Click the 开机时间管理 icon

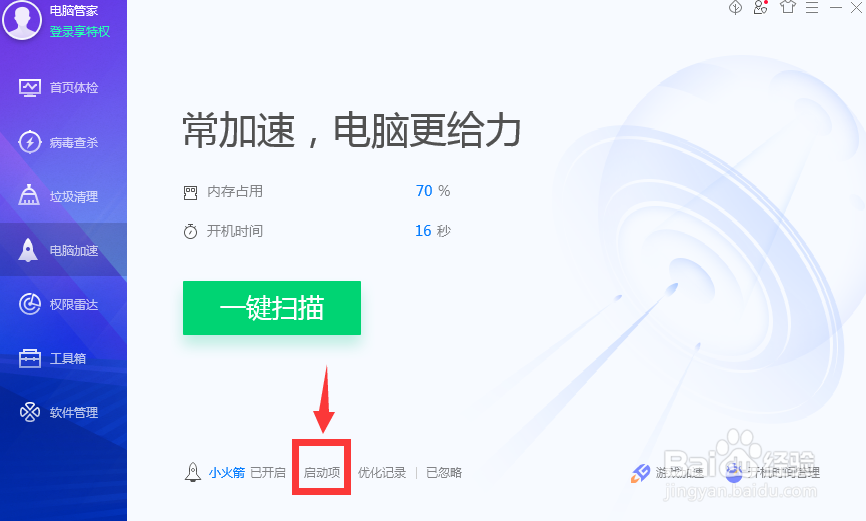(x=734, y=473)
